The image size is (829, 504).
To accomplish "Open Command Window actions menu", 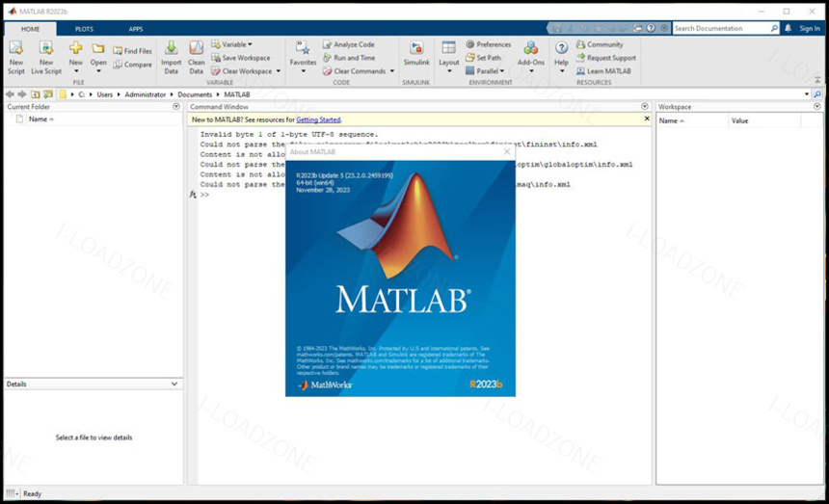I will 645,106.
